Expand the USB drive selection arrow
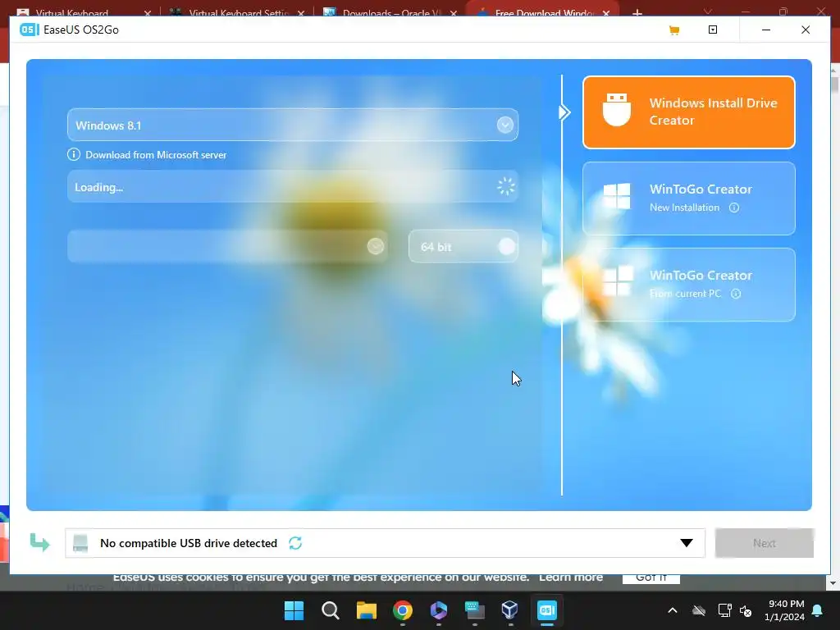 pos(687,543)
